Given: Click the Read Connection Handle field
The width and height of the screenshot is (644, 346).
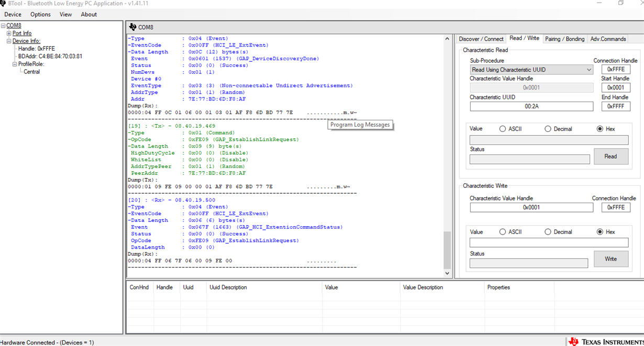Looking at the screenshot, I should click(x=615, y=70).
